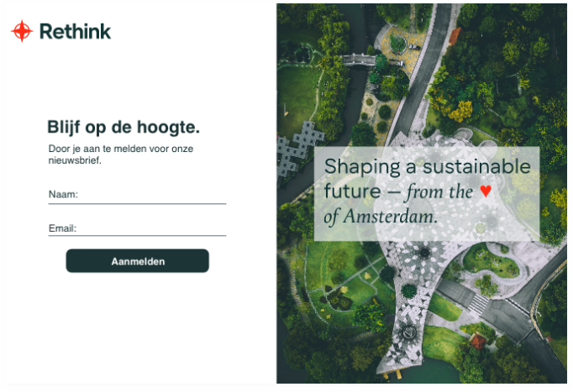Image resolution: width=573 pixels, height=392 pixels.
Task: Click the italic 'of Amsterdam.' text
Action: [x=380, y=216]
